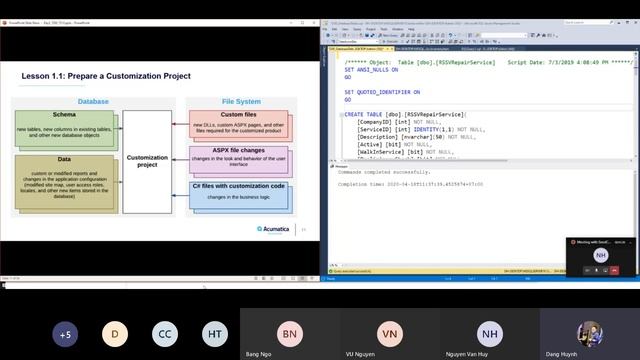The width and height of the screenshot is (640, 360).
Task: Click the vertical scrollbar of the query editor
Action: click(636, 104)
